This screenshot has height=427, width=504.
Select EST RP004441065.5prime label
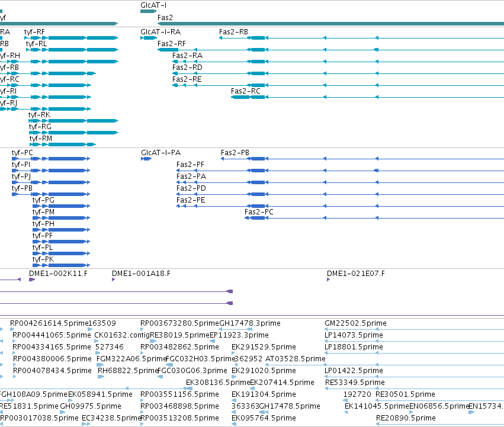(x=52, y=335)
